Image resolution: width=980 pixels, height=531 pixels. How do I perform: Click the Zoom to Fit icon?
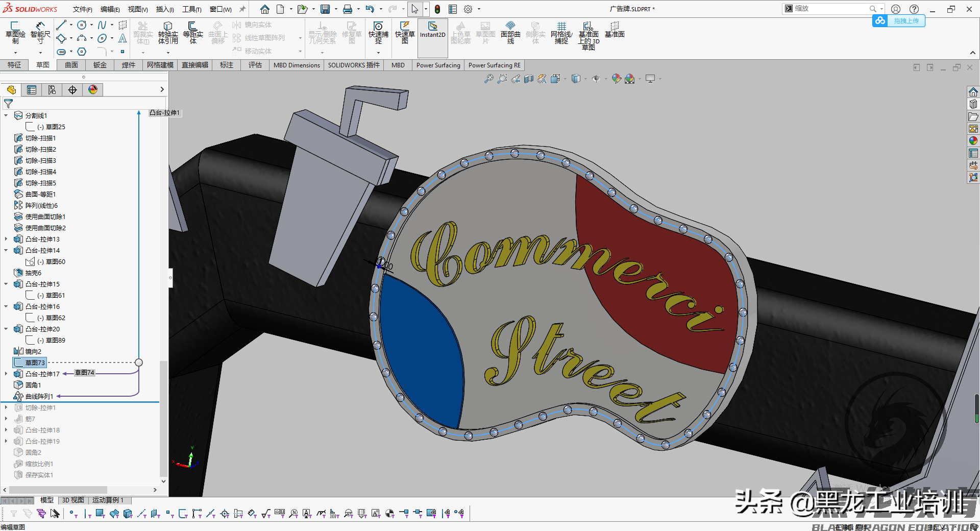coord(489,79)
